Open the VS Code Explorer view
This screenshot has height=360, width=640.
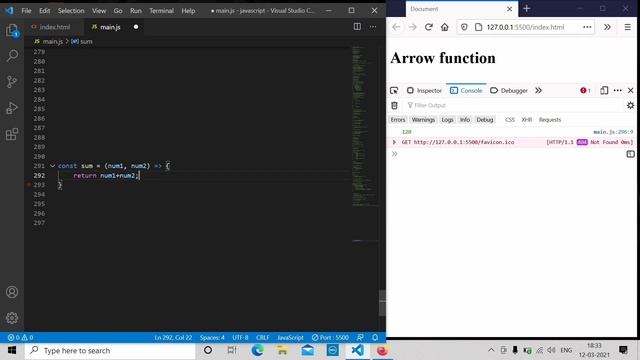(12, 30)
